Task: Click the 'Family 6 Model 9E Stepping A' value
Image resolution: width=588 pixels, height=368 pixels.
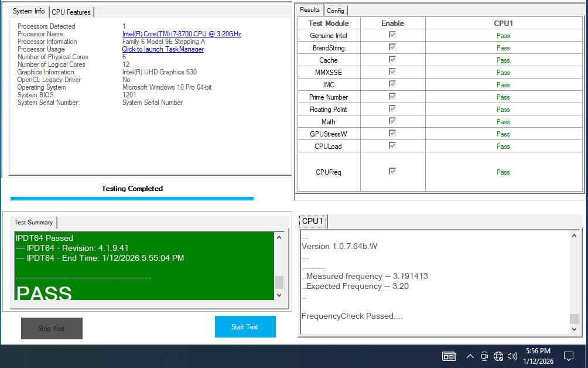Action: click(163, 42)
